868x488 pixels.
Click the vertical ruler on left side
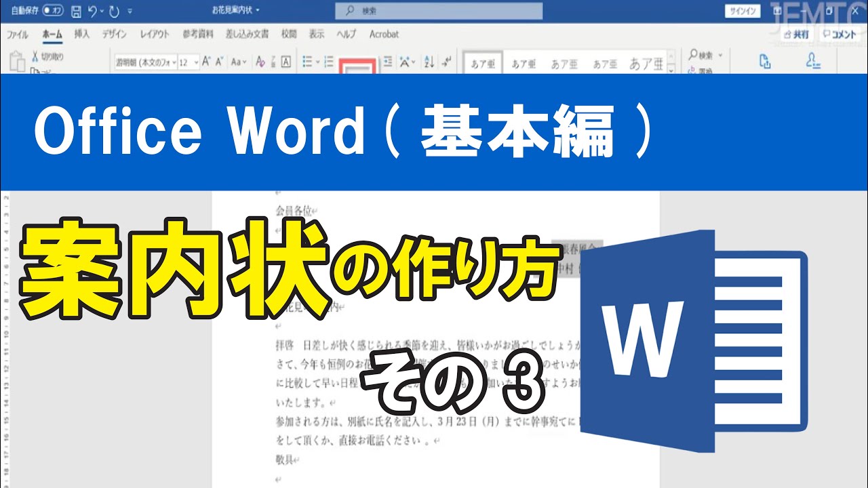pyautogui.click(x=5, y=339)
